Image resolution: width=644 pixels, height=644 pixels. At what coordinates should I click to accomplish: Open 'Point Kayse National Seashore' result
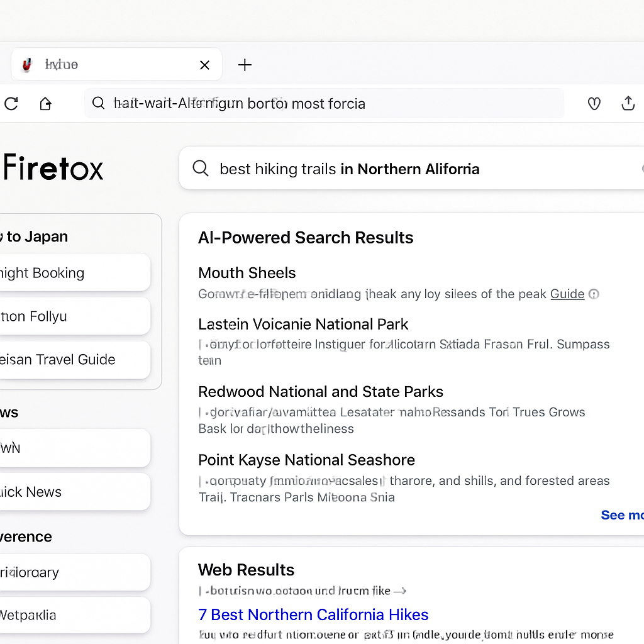[x=306, y=460]
